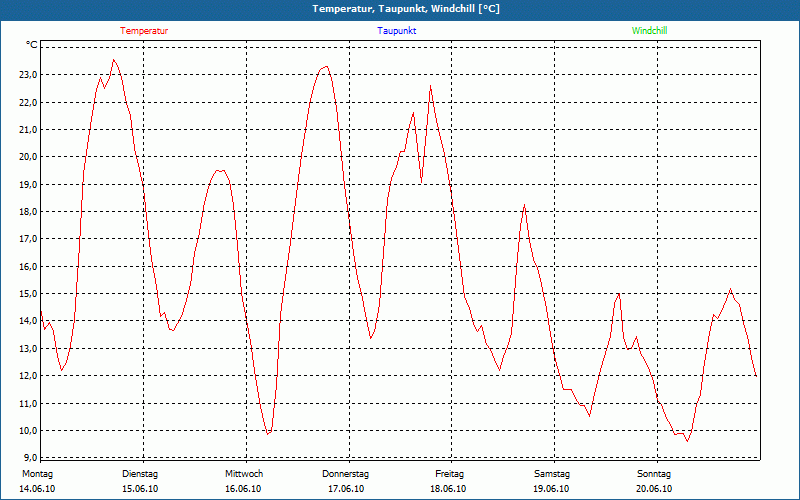Click the 22,0 y-axis value
The width and height of the screenshot is (800, 500).
[x=29, y=102]
